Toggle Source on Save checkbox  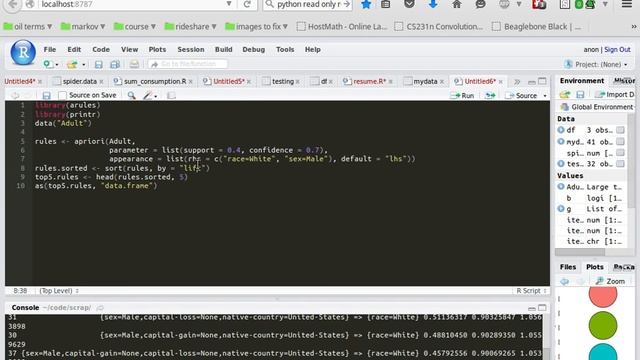[x=62, y=96]
